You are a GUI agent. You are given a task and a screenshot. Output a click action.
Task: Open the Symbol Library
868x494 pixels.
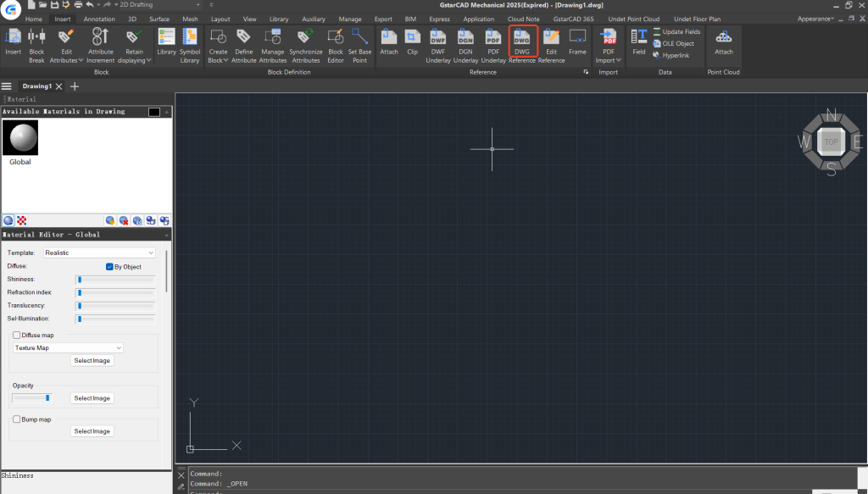[190, 46]
